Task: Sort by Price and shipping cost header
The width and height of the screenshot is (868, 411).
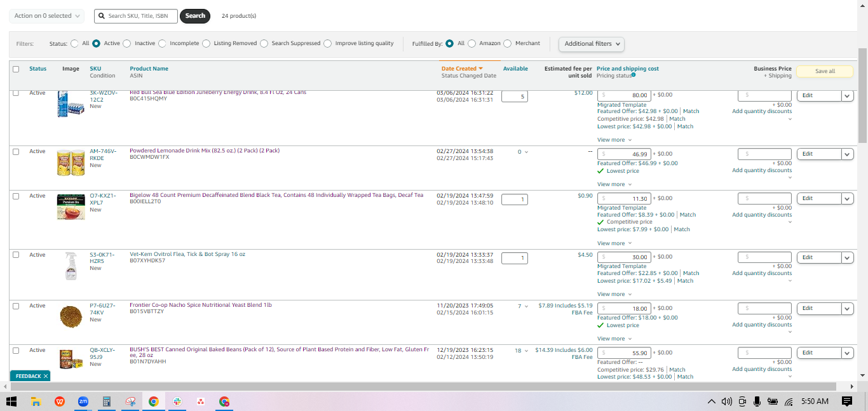Action: coord(628,69)
